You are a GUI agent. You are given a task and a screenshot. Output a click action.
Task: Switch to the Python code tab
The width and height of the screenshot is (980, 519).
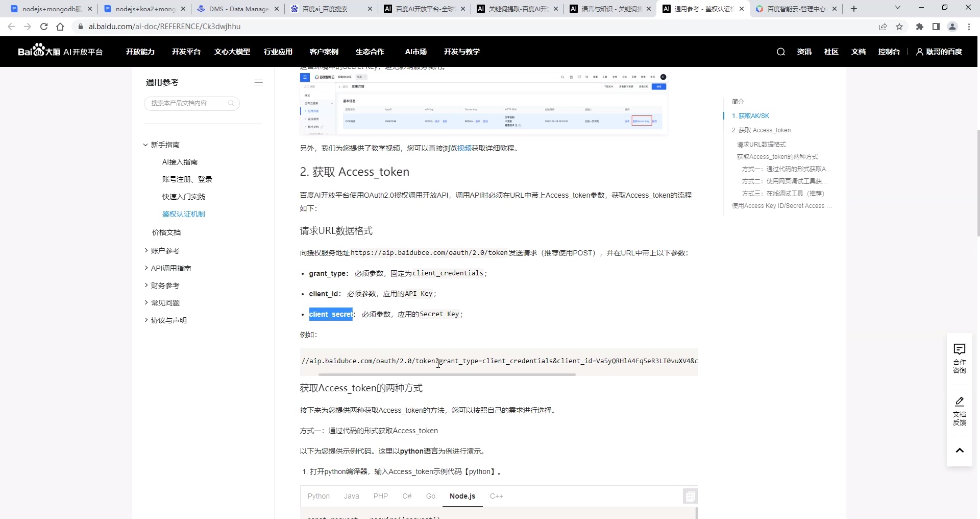[x=318, y=496]
